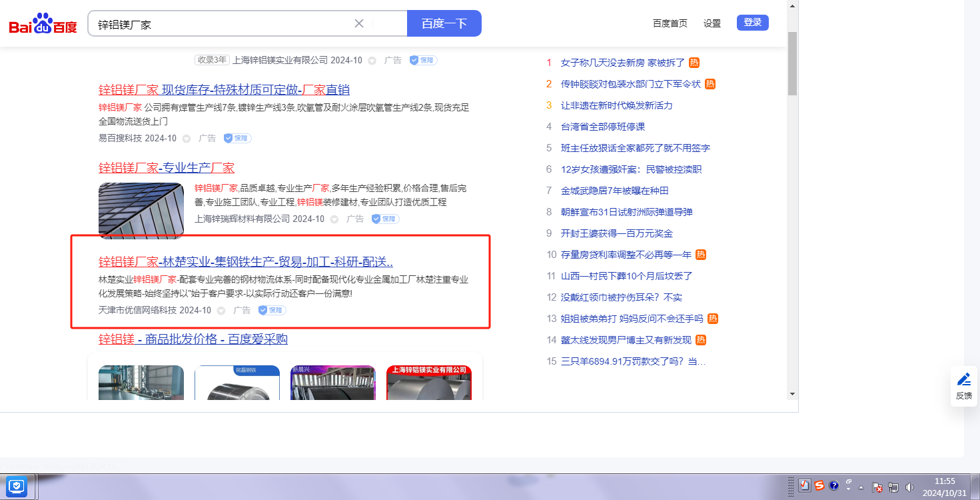Click the blue taskbar app icon at left
This screenshot has width=980, height=500.
point(16,486)
